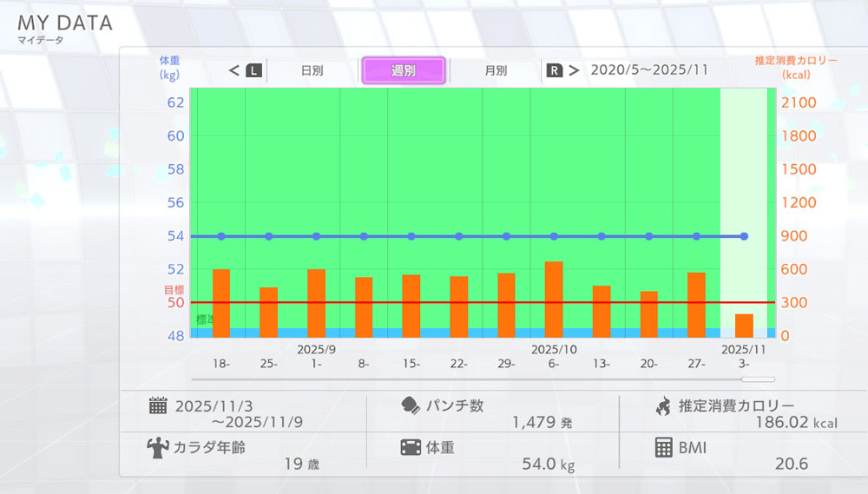Click the flame icon for 推定消費カロリー
868x494 pixels.
click(663, 406)
